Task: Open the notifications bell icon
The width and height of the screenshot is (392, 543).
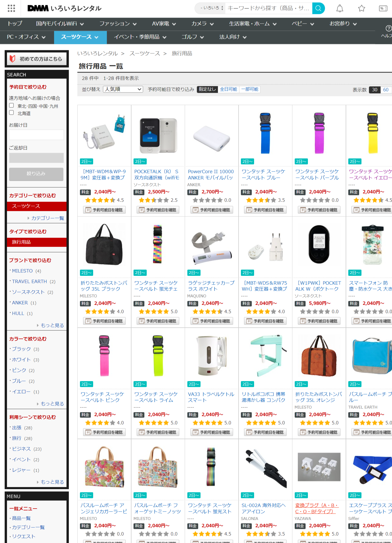Action: tap(340, 9)
